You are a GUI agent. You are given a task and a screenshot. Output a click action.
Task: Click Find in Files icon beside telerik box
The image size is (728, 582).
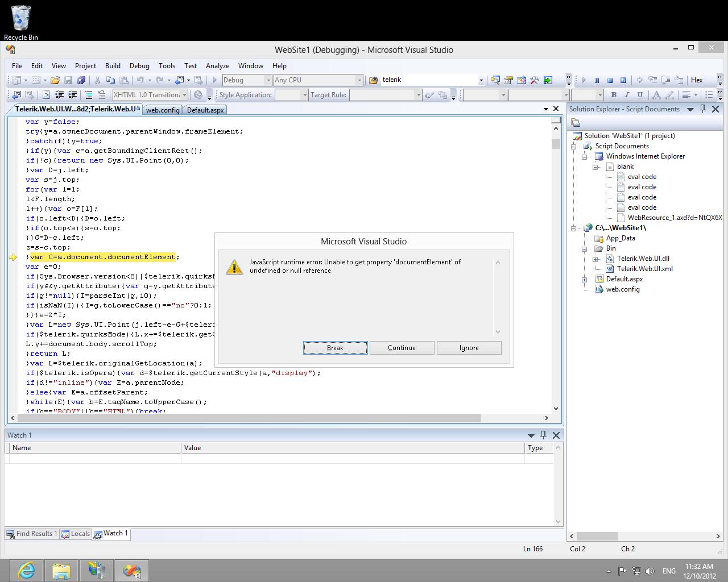[374, 80]
